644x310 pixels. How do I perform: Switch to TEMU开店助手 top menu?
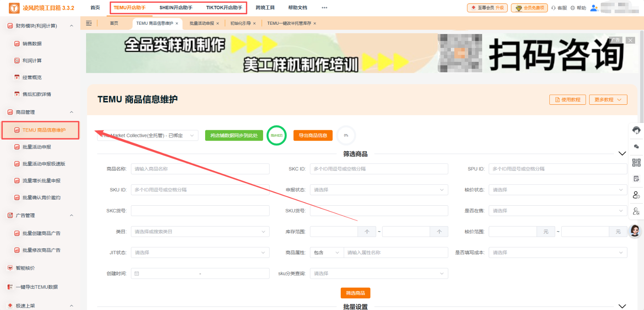coord(129,8)
